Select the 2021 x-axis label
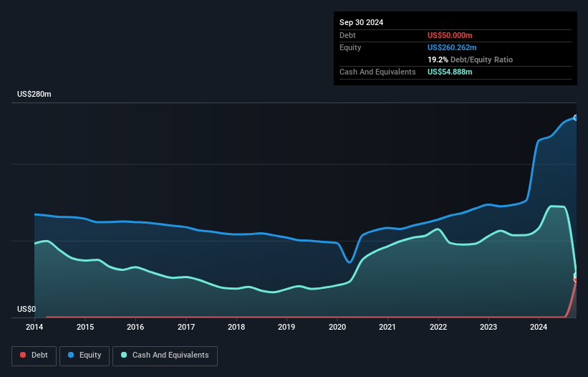Viewport: 588px width, 377px height. click(x=387, y=327)
